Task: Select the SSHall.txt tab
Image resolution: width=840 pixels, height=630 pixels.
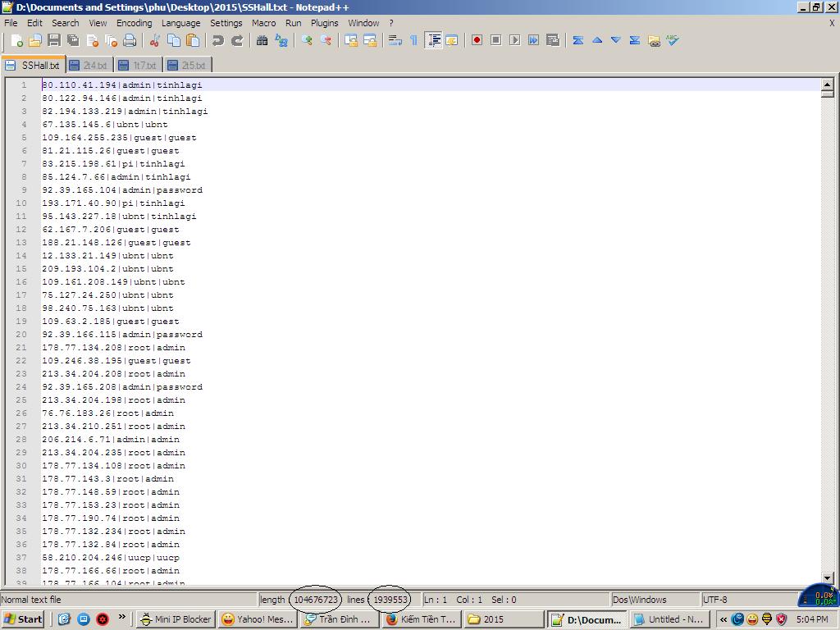Action: 33,65
